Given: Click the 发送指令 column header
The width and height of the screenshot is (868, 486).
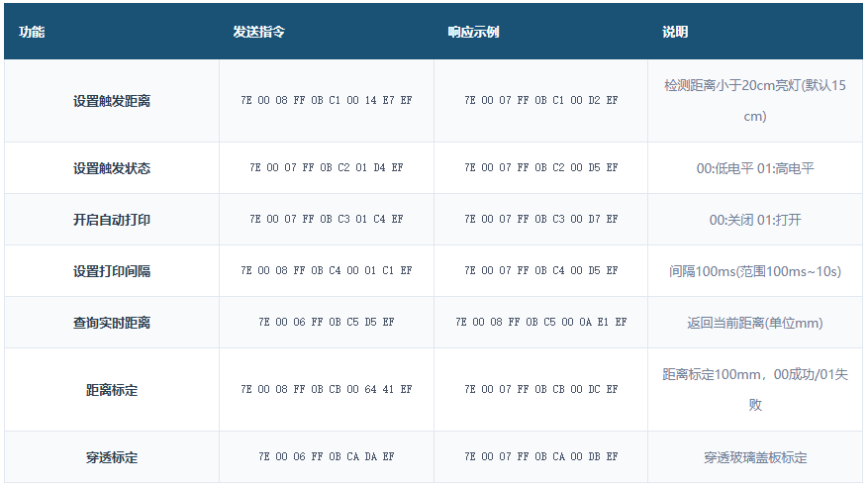Looking at the screenshot, I should pyautogui.click(x=258, y=32).
